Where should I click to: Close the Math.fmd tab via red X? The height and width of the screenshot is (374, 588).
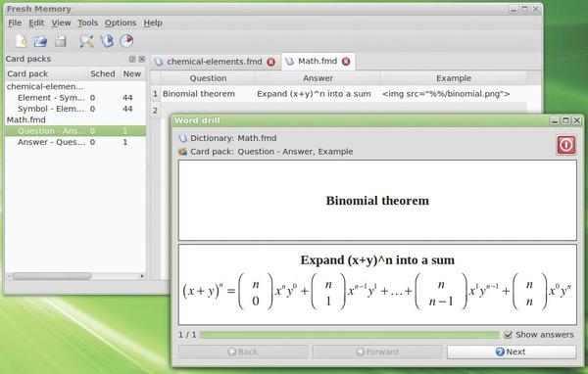click(346, 62)
